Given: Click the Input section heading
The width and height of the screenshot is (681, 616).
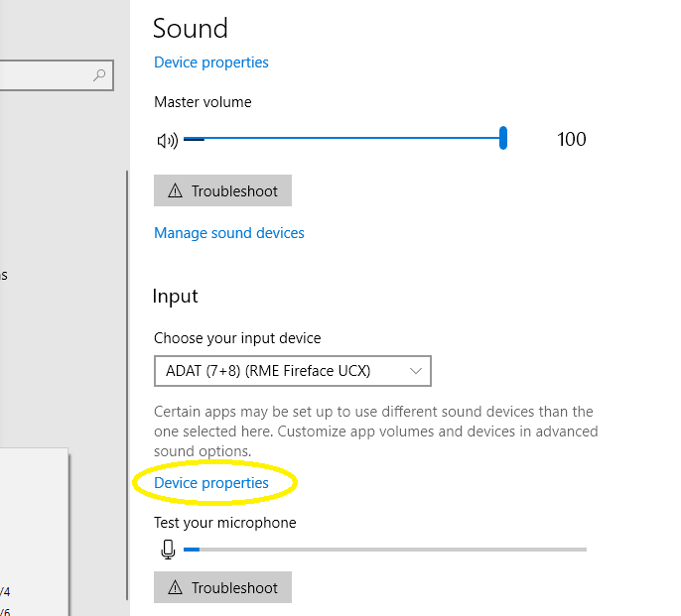Looking at the screenshot, I should pyautogui.click(x=176, y=297).
